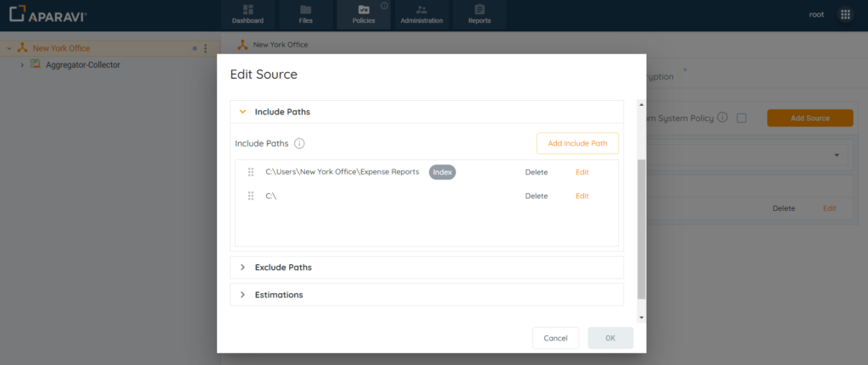Edit the C:\ include path
The width and height of the screenshot is (868, 365).
(x=581, y=196)
